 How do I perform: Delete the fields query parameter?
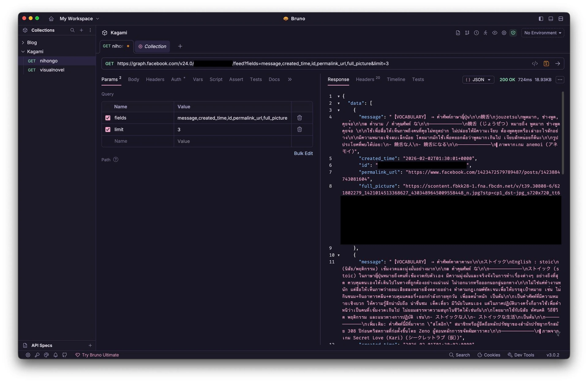coord(299,118)
